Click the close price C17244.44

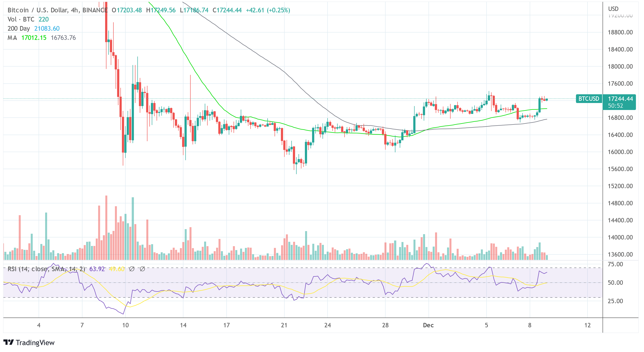pos(227,10)
